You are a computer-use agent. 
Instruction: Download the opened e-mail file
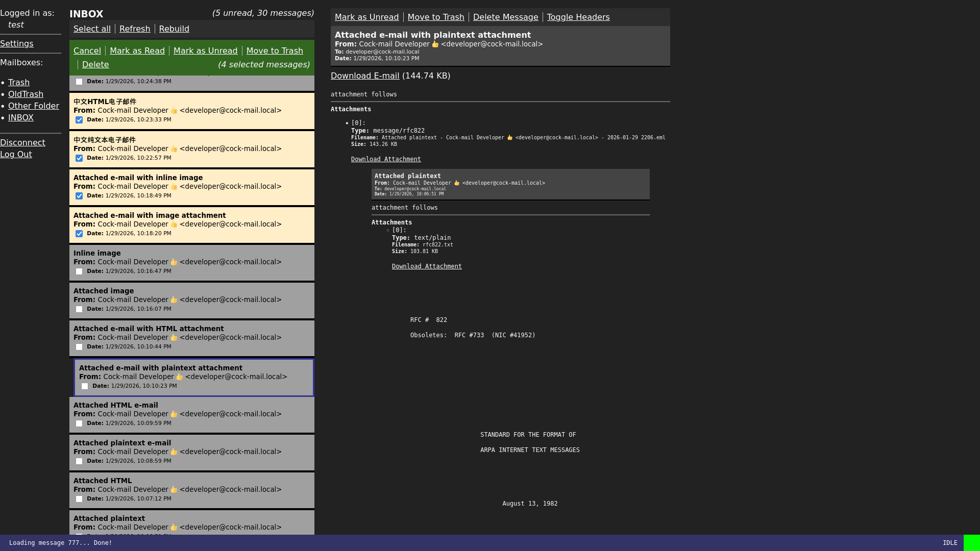[365, 76]
